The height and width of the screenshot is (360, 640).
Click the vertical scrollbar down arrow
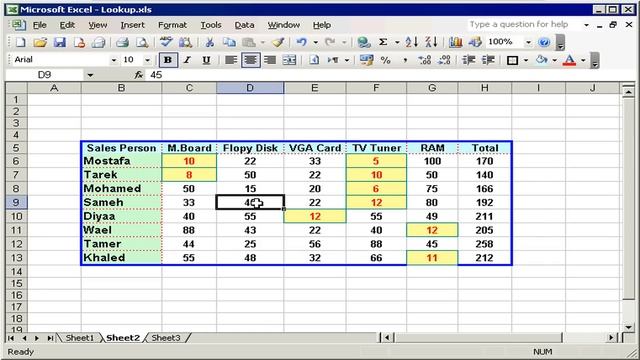click(629, 327)
